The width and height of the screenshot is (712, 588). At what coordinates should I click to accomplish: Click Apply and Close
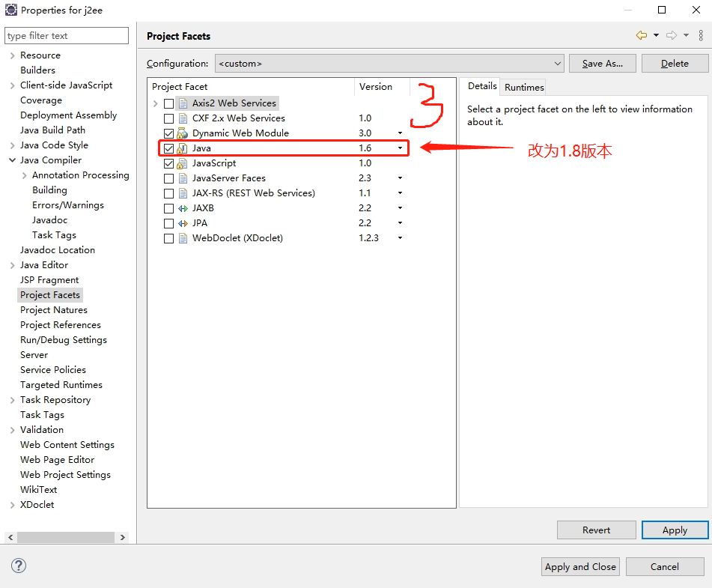580,566
